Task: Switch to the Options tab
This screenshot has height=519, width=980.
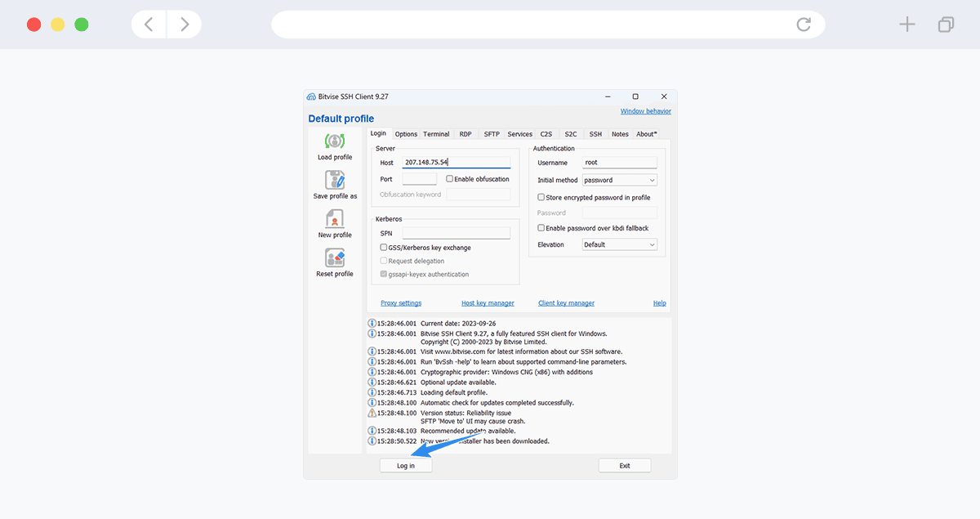Action: pos(406,134)
